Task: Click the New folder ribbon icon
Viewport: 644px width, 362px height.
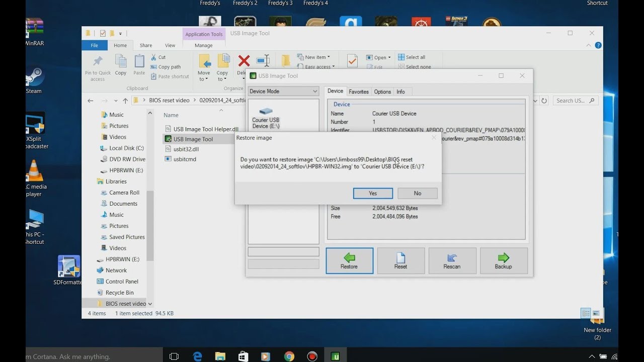Action: (x=286, y=60)
